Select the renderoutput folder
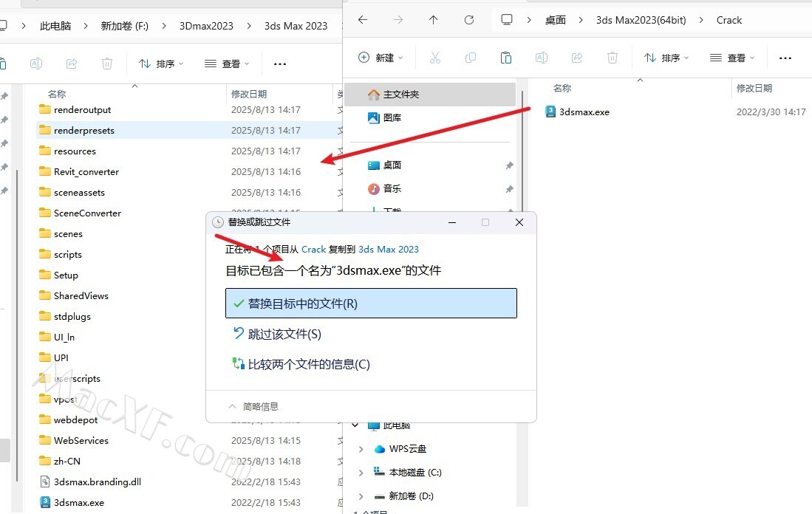Screen dimensions: 812x514 point(75,110)
